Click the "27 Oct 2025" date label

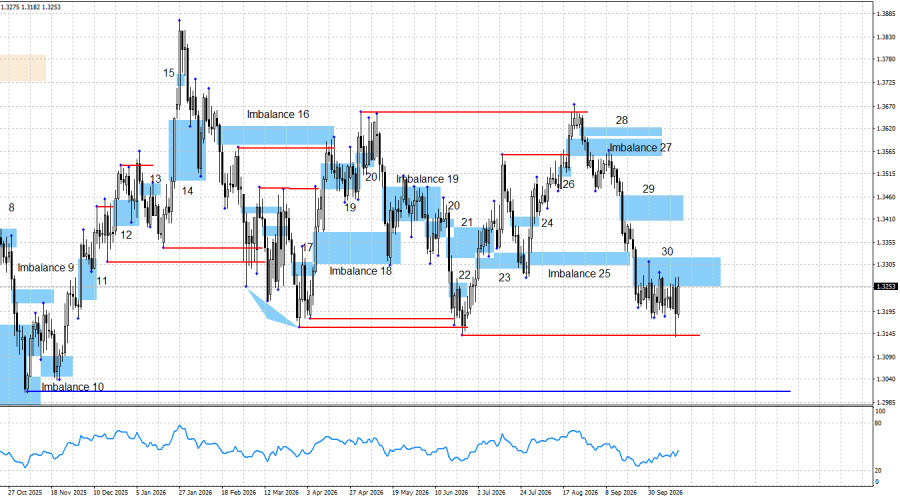(x=25, y=493)
